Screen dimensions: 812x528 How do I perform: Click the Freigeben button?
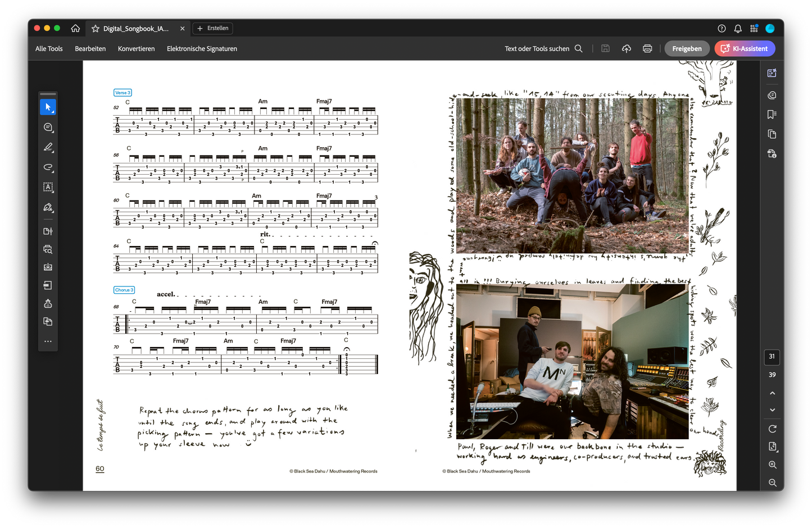pyautogui.click(x=687, y=49)
